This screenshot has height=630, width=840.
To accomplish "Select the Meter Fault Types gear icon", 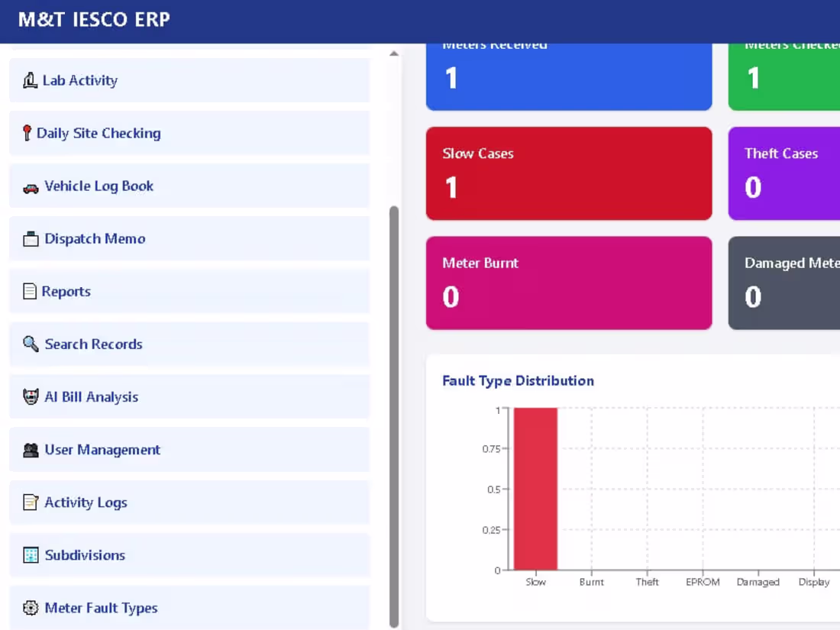I will [30, 607].
